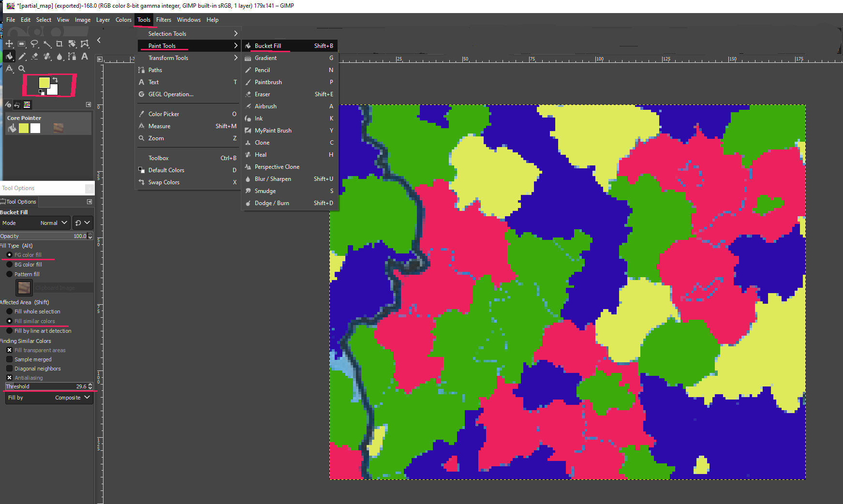This screenshot has width=843, height=504.
Task: Click GEGL Operation... entry
Action: tap(171, 94)
